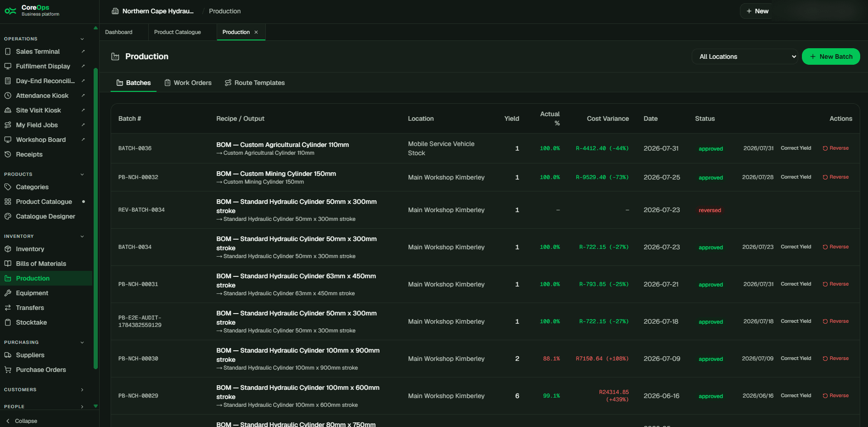Collapse the sidebar
Viewport: 868px width, 427px height.
(22, 421)
